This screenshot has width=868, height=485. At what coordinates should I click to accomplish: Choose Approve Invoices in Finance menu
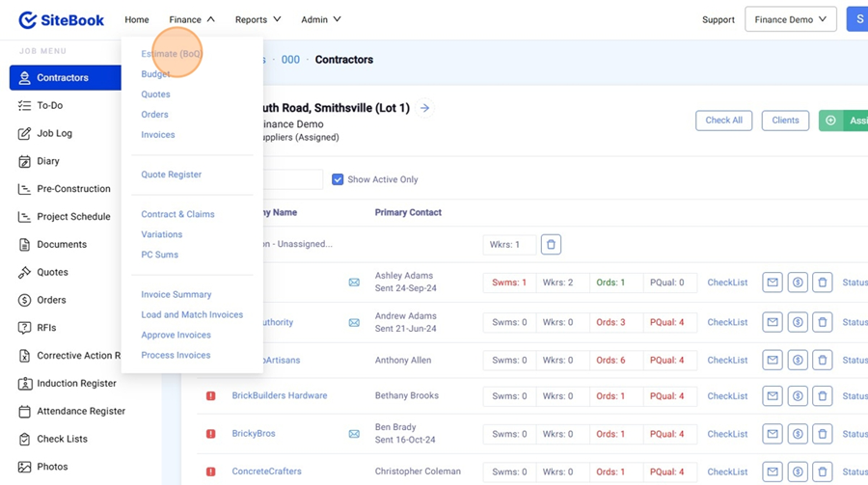(176, 335)
